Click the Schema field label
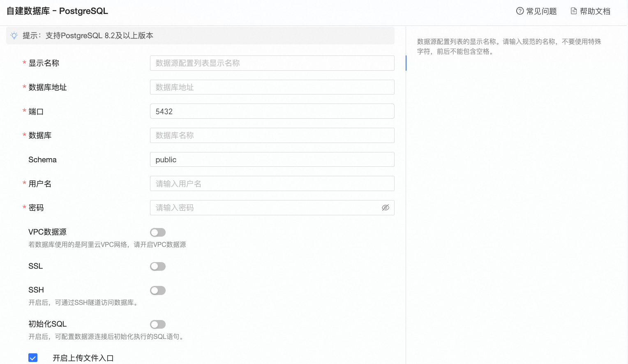Screen dimensions: 628x364 42,160
